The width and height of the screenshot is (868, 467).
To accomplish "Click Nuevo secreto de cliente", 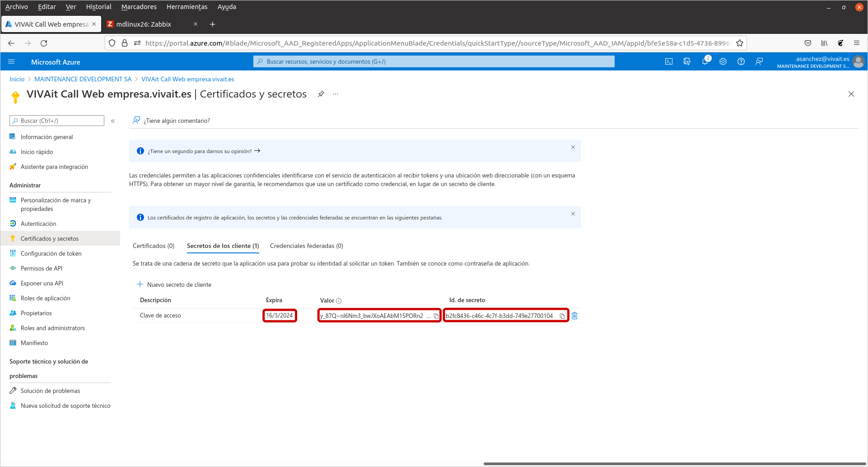I will (174, 285).
